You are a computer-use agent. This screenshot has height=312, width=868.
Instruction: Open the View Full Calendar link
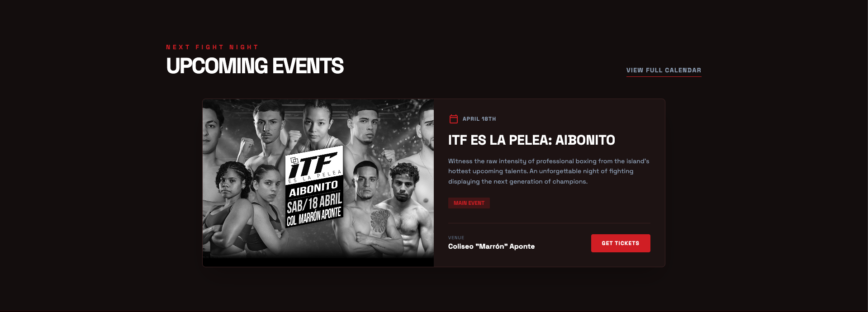664,71
